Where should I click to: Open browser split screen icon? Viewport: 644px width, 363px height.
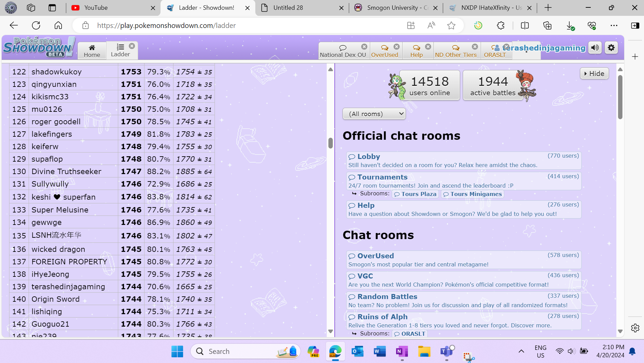(x=525, y=25)
